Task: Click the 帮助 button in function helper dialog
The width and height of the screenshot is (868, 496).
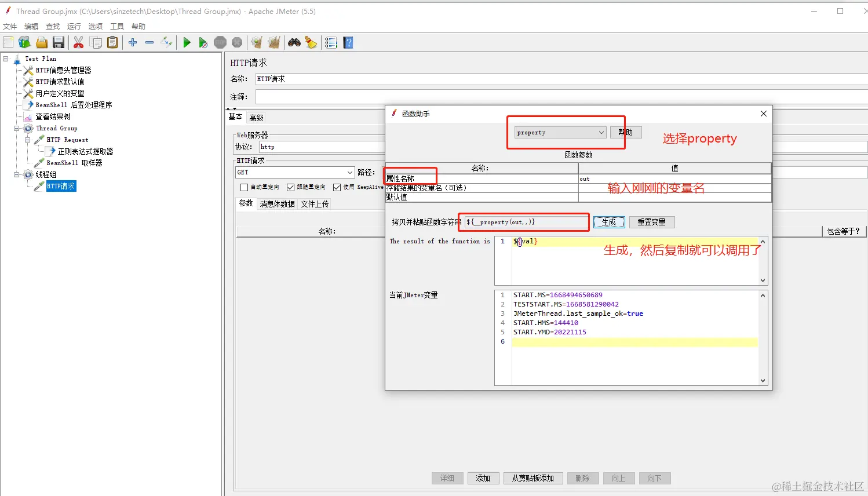Action: coord(626,132)
